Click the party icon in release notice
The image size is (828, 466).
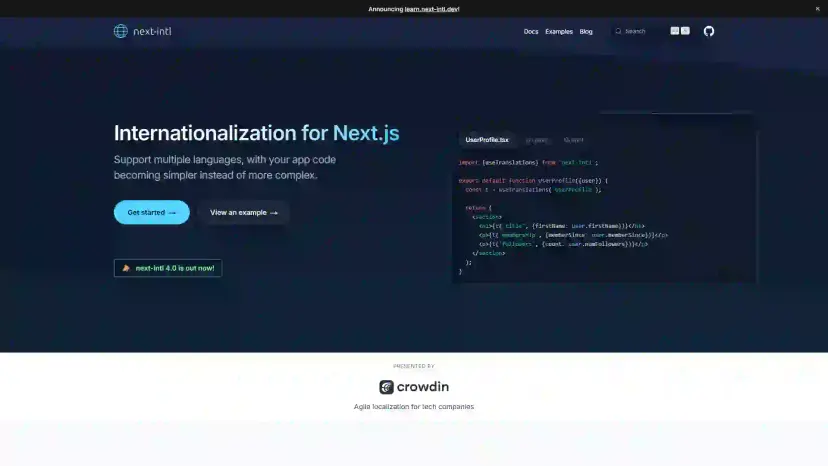(x=125, y=268)
